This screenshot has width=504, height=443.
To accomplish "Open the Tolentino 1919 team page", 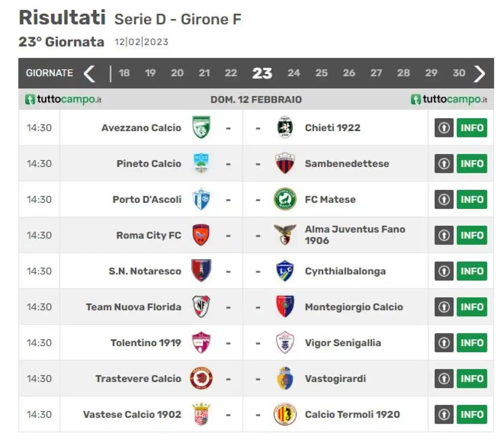I will click(146, 343).
